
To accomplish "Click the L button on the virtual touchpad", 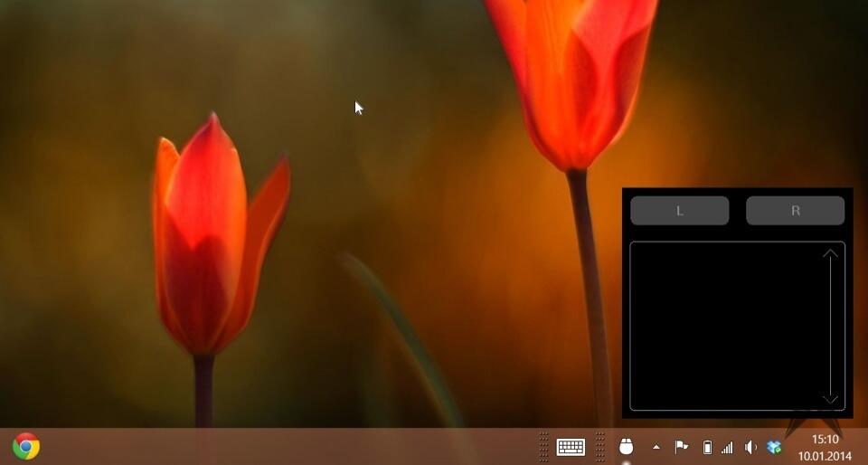I will [x=679, y=211].
